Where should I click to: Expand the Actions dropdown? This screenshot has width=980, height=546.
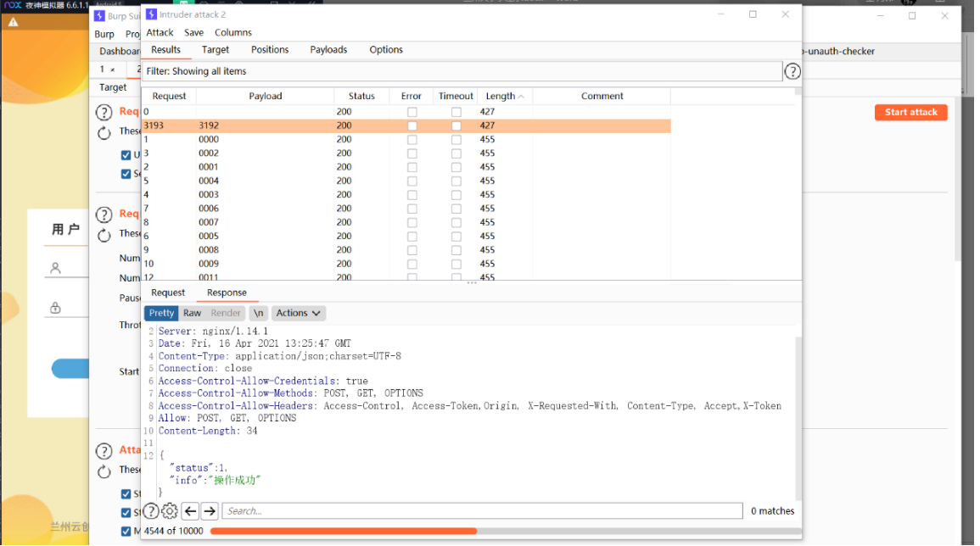(x=298, y=313)
